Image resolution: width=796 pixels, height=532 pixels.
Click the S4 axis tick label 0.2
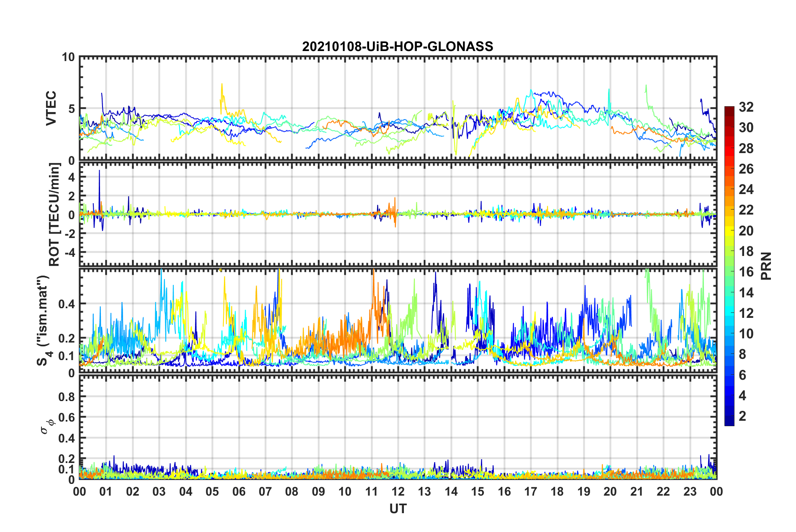click(x=67, y=338)
